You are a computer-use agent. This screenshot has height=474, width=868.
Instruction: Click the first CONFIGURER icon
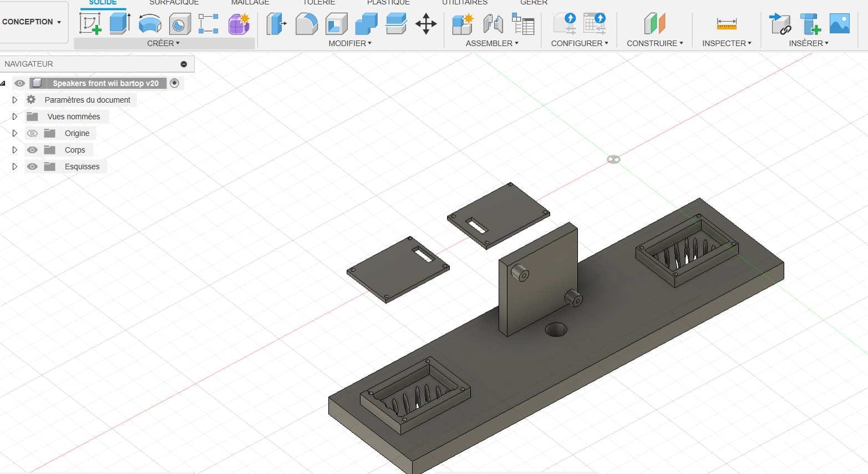click(x=565, y=24)
